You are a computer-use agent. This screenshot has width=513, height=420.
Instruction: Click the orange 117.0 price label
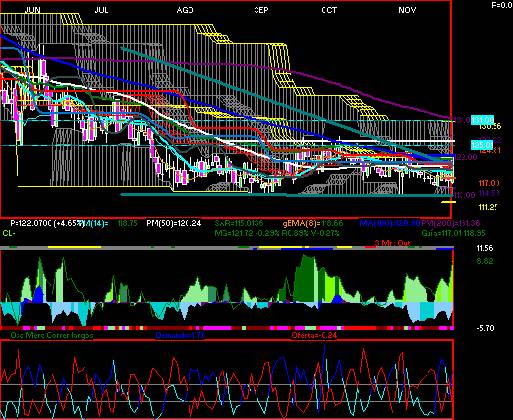(x=489, y=183)
